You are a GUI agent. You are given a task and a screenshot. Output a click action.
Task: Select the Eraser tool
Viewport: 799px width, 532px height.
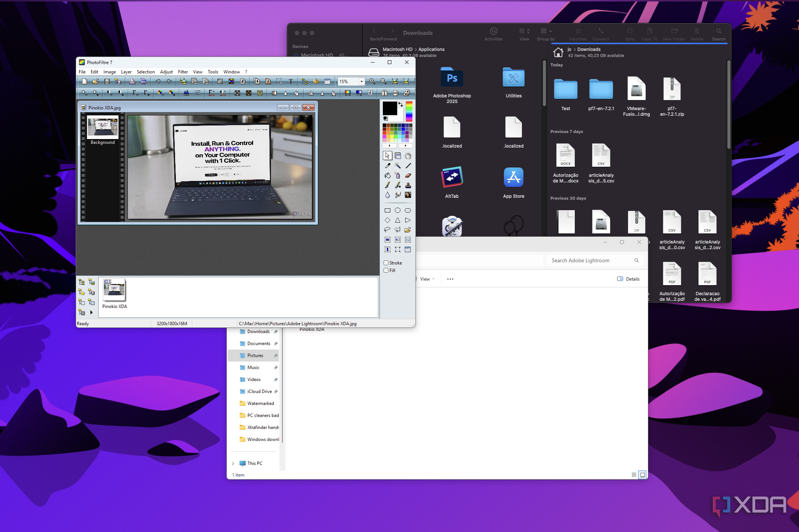(x=408, y=175)
